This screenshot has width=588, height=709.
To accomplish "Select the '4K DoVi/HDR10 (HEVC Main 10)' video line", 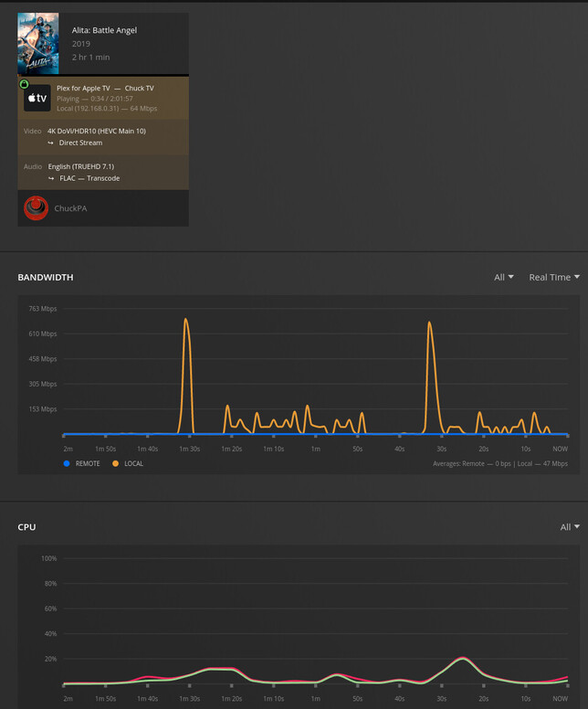I will tap(97, 132).
